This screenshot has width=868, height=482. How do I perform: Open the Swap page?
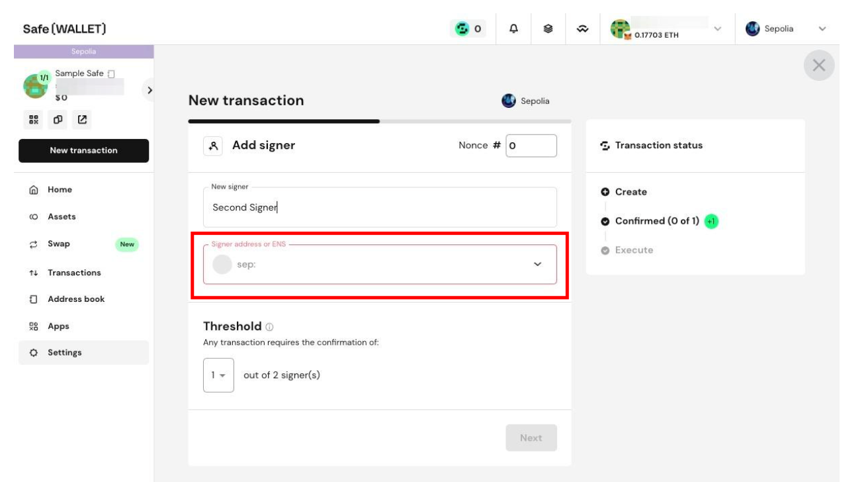pos(83,244)
